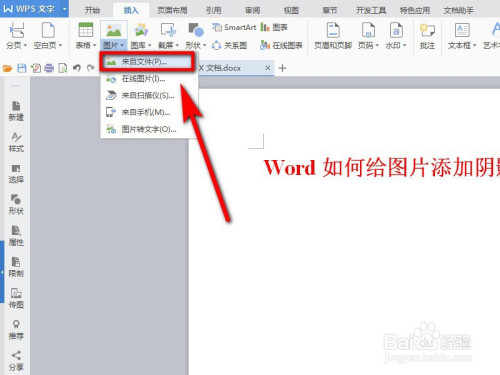Click the open folder quick-access icon

[7, 69]
